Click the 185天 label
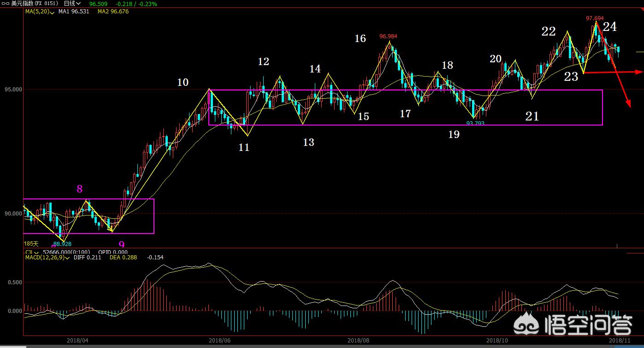The image size is (644, 348). pos(31,243)
